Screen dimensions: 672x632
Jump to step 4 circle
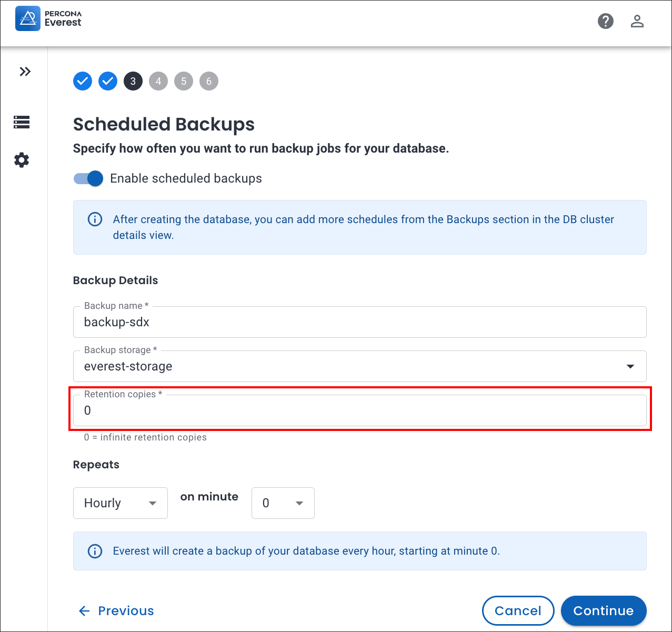coord(158,81)
